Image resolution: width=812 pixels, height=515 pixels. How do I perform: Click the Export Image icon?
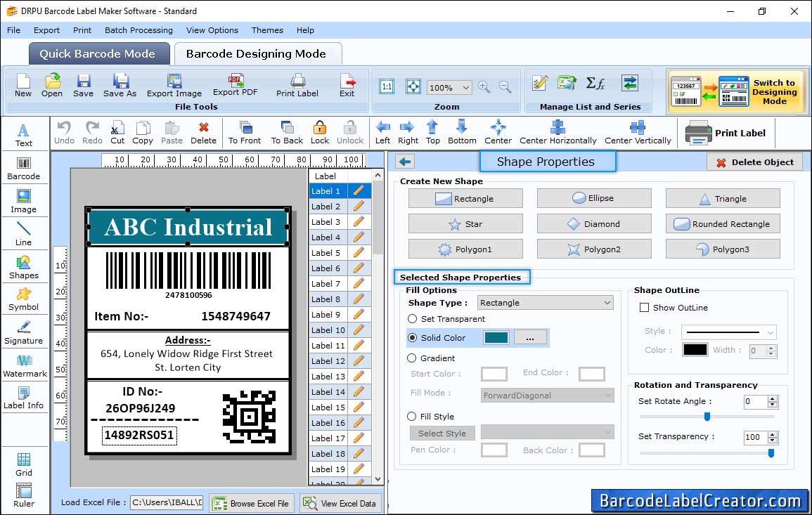(x=174, y=86)
